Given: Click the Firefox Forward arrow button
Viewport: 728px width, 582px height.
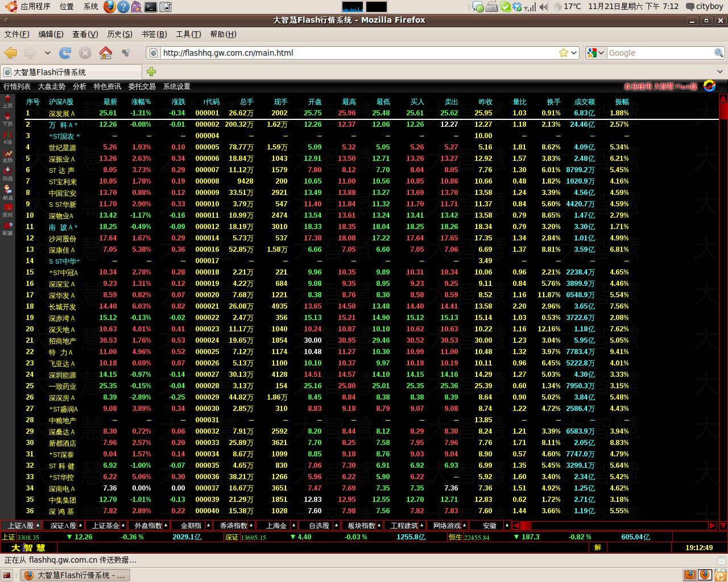Looking at the screenshot, I should 30,53.
